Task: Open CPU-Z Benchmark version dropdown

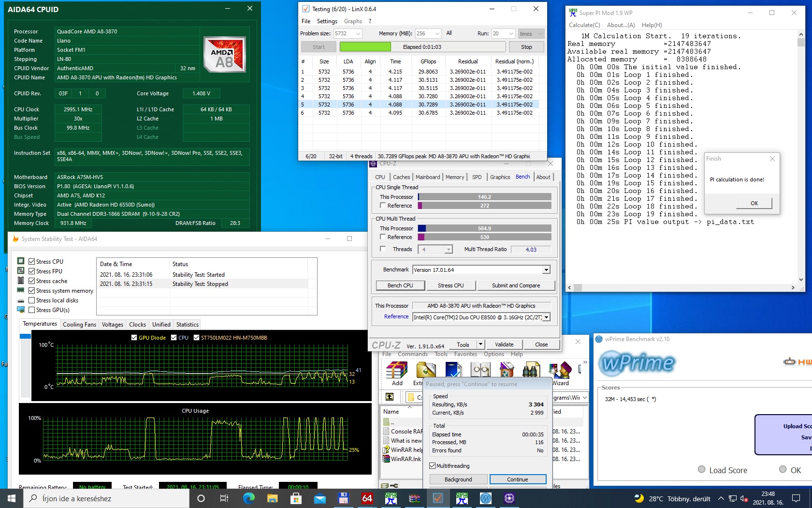Action: pyautogui.click(x=546, y=270)
